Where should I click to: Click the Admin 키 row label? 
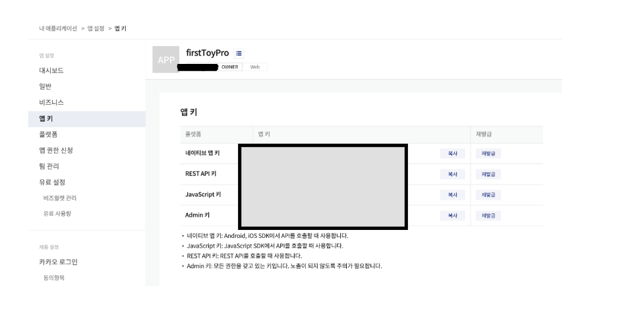click(198, 215)
